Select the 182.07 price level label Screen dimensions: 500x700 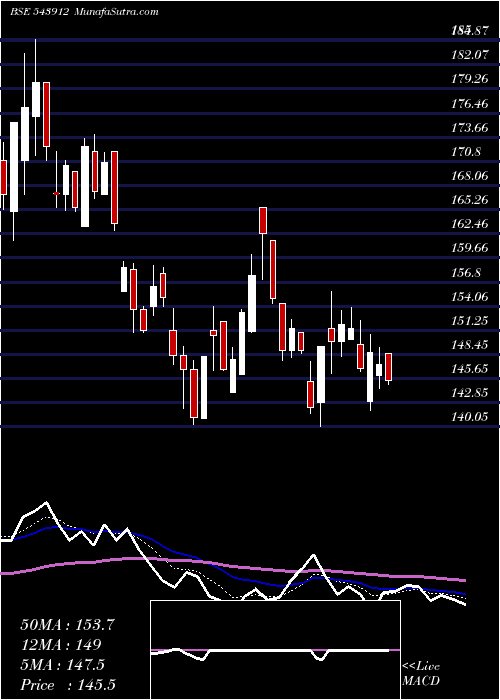pyautogui.click(x=469, y=55)
